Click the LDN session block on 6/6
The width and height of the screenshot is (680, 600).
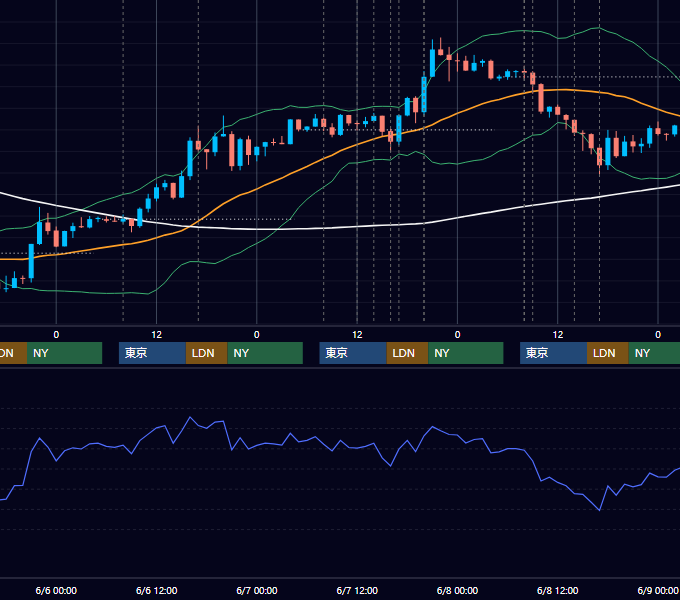point(206,353)
